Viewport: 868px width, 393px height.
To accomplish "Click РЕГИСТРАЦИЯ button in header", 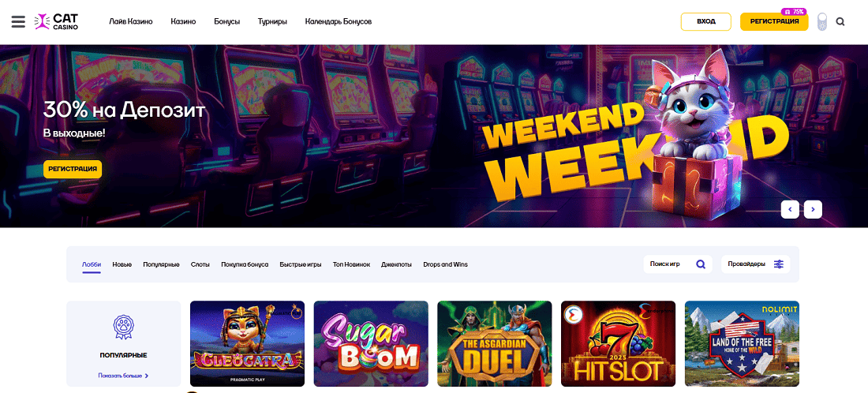I will pos(774,21).
